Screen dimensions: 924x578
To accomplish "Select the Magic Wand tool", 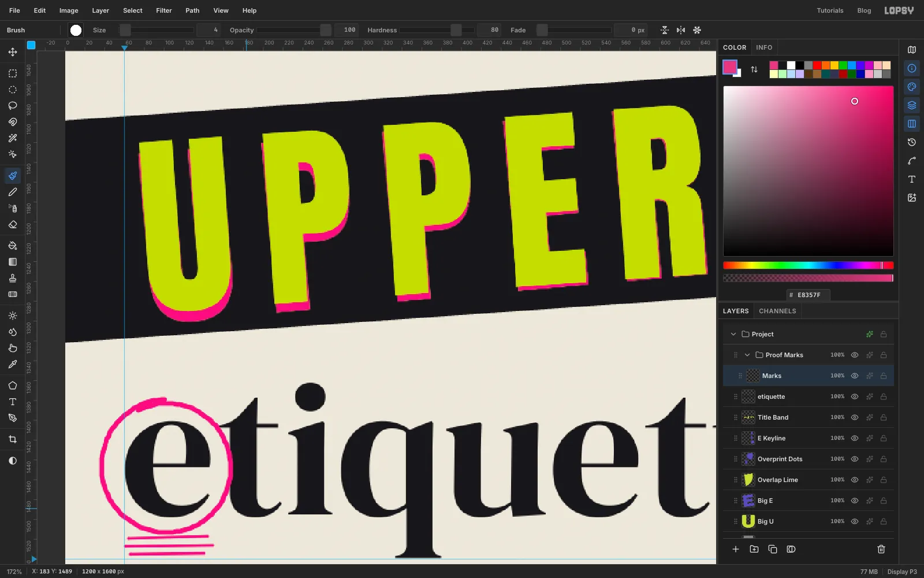I will pos(12,138).
